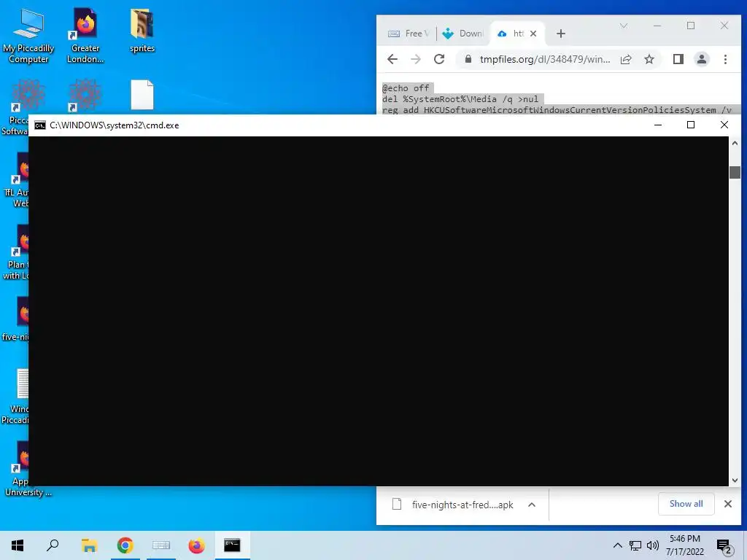The height and width of the screenshot is (560, 747).
Task: Switch to the Downl… tab
Action: (463, 34)
